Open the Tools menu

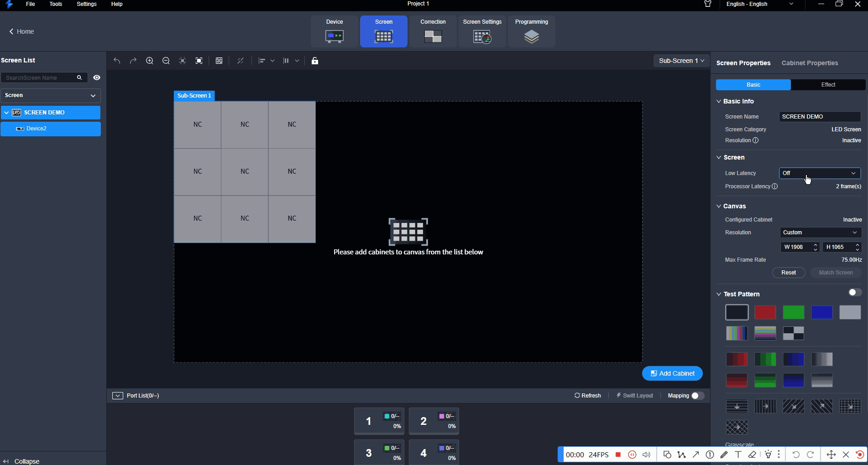pyautogui.click(x=56, y=4)
